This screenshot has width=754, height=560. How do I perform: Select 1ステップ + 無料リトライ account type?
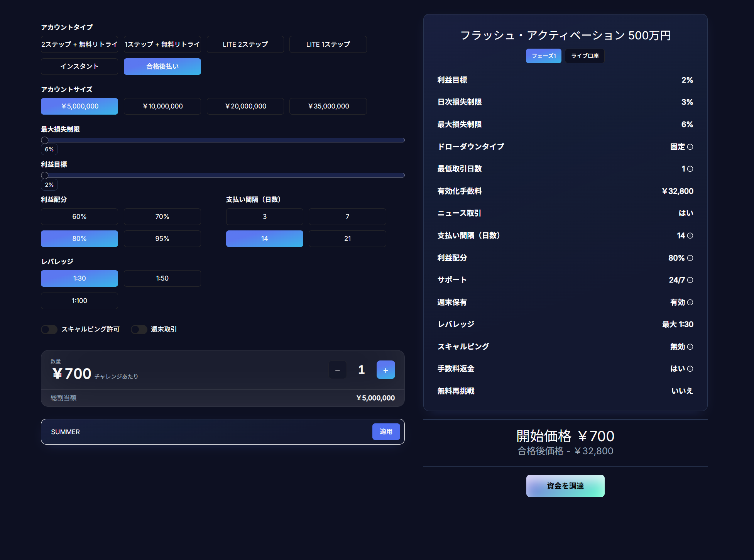click(162, 44)
